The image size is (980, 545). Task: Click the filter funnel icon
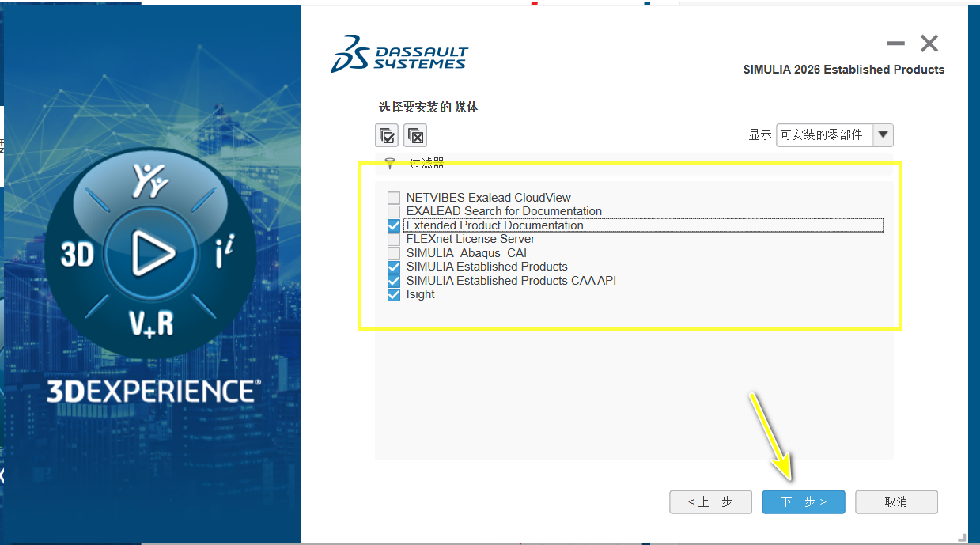(389, 164)
